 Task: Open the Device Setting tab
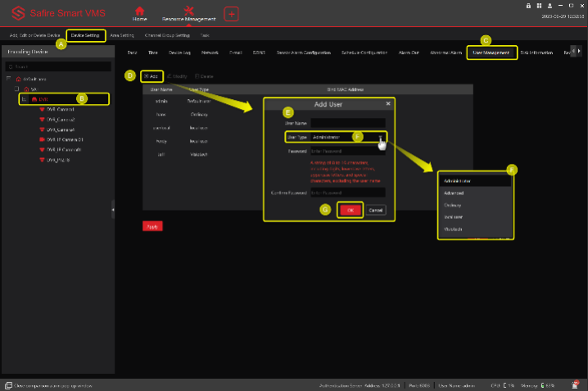pyautogui.click(x=85, y=36)
